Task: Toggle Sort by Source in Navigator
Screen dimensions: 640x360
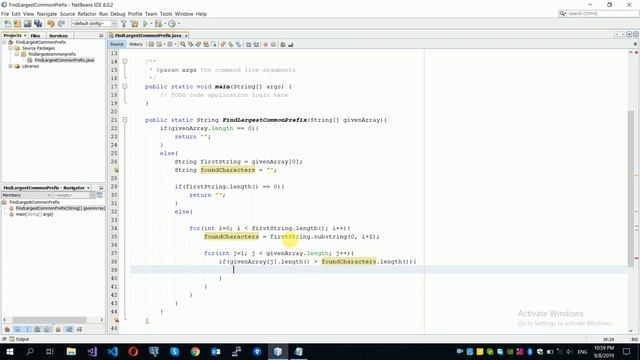Action: tap(79, 329)
